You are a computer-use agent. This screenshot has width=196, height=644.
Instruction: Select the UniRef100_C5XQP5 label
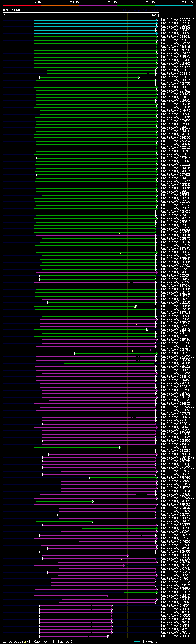(x=176, y=319)
